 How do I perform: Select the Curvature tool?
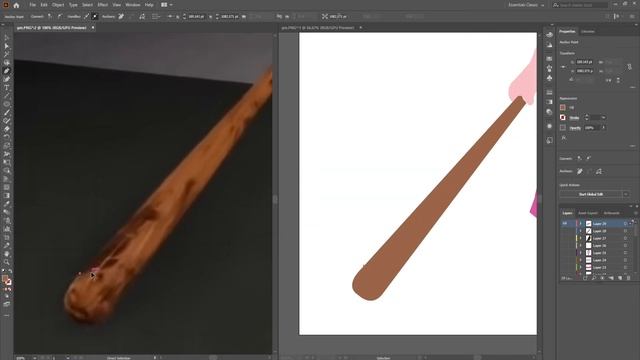pyautogui.click(x=7, y=79)
